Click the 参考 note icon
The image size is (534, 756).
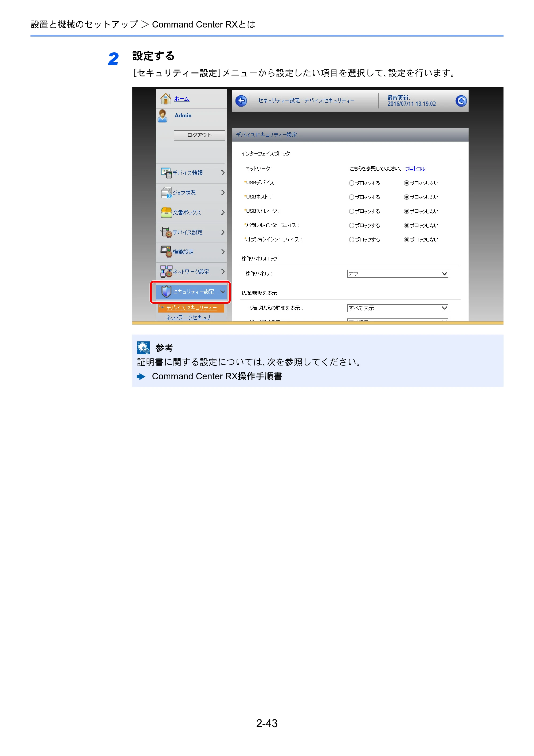pyautogui.click(x=143, y=348)
